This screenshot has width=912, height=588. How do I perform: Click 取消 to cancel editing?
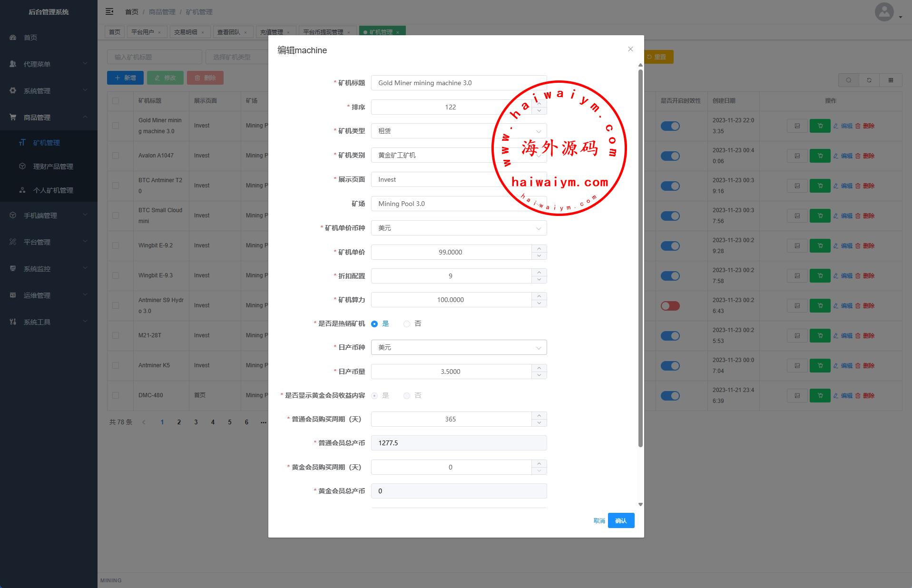click(x=599, y=521)
